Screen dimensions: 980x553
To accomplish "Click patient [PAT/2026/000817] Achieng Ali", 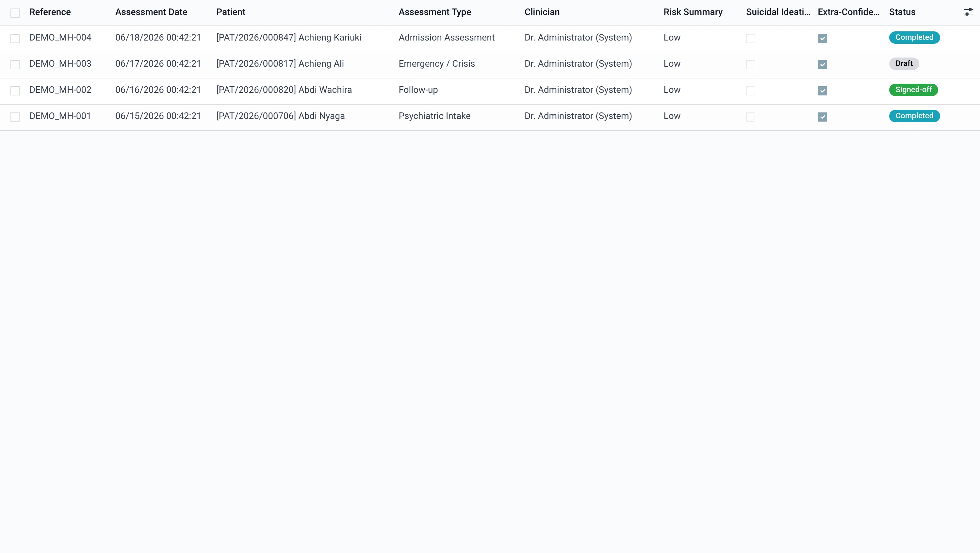I will (280, 63).
